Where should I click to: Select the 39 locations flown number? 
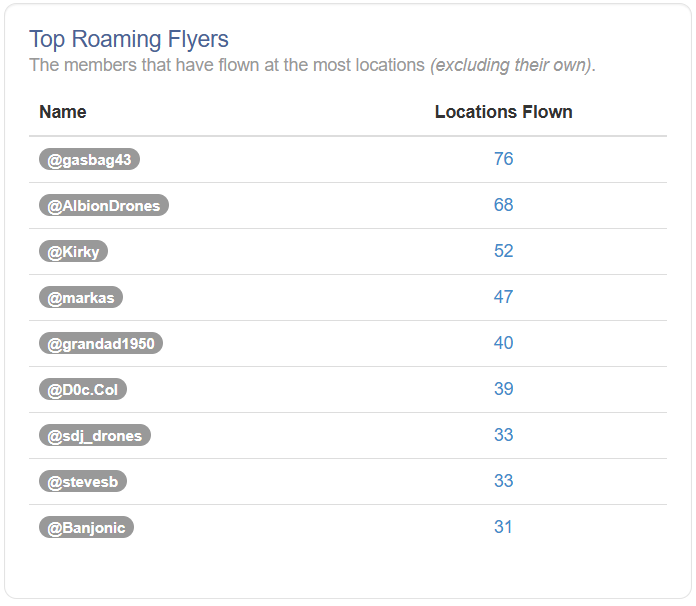(503, 389)
